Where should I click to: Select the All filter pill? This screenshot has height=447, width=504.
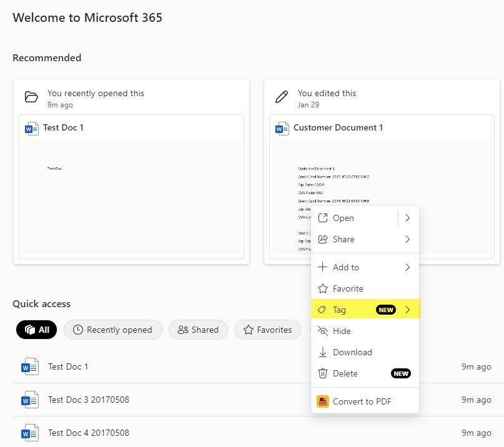tap(37, 330)
